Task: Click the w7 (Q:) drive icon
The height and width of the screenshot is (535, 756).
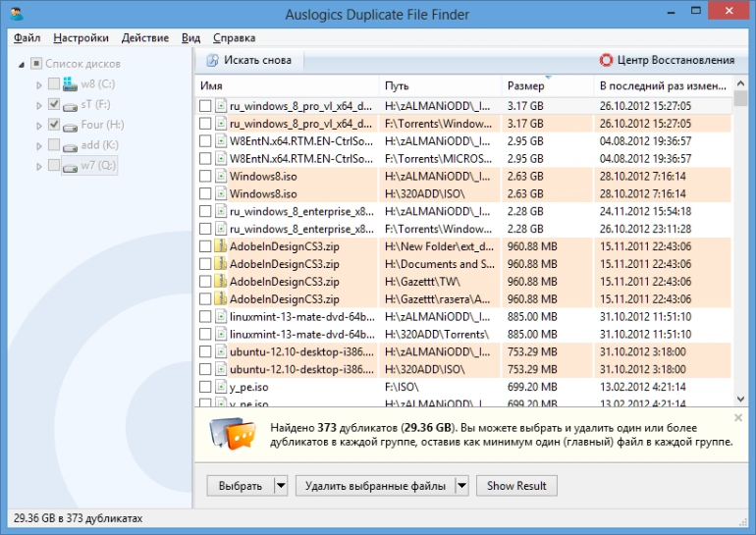Action: pyautogui.click(x=71, y=166)
